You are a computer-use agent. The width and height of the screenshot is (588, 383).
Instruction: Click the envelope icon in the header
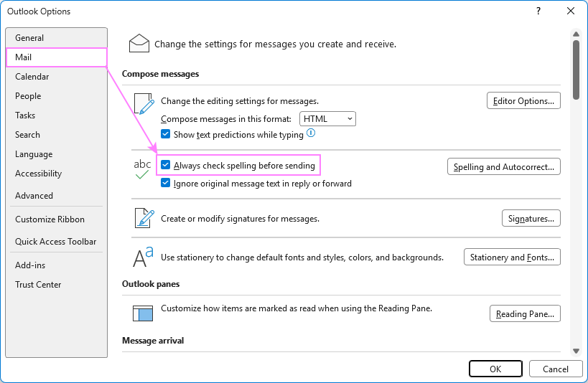(139, 43)
